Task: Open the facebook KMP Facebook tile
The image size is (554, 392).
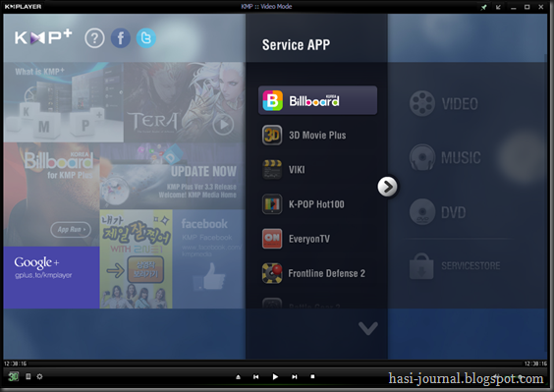Action: pyautogui.click(x=209, y=259)
